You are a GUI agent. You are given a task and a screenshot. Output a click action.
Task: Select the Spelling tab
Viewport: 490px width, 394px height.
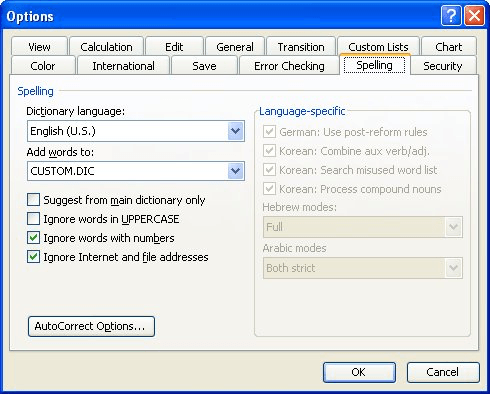(374, 65)
